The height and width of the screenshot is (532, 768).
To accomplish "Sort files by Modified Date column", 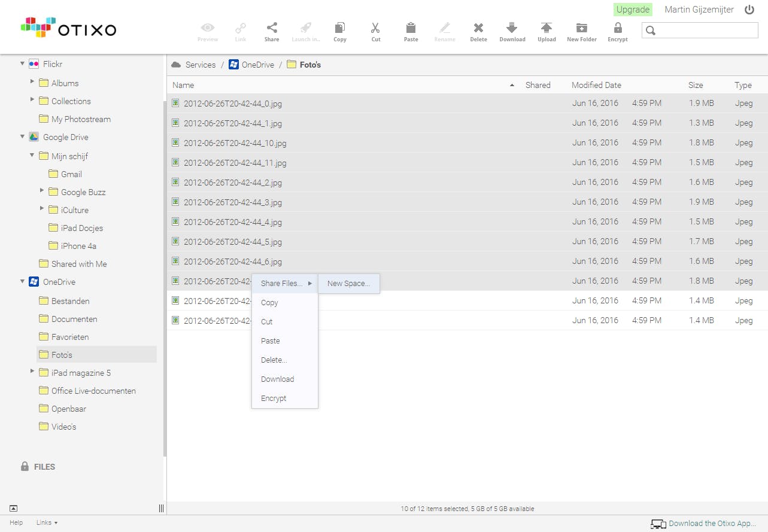I will coord(596,85).
